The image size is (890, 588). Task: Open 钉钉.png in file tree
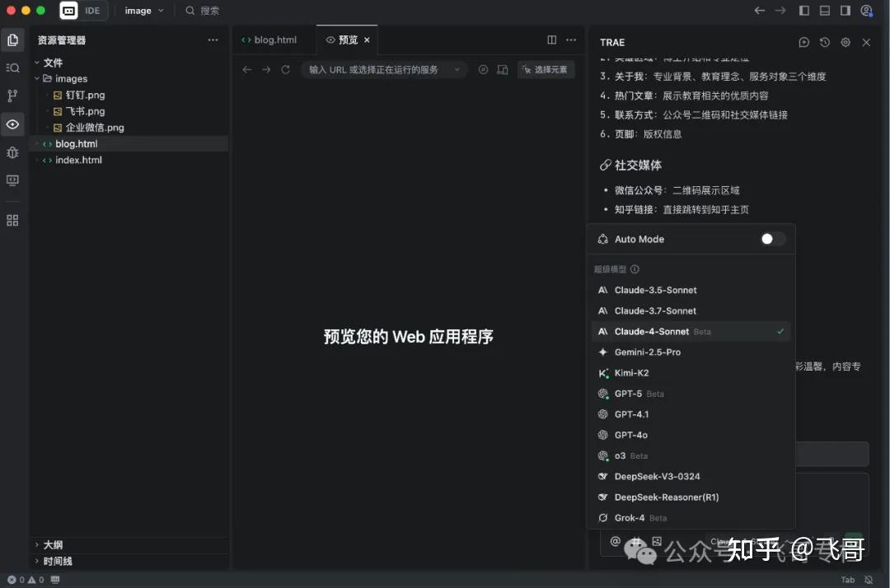point(129,96)
